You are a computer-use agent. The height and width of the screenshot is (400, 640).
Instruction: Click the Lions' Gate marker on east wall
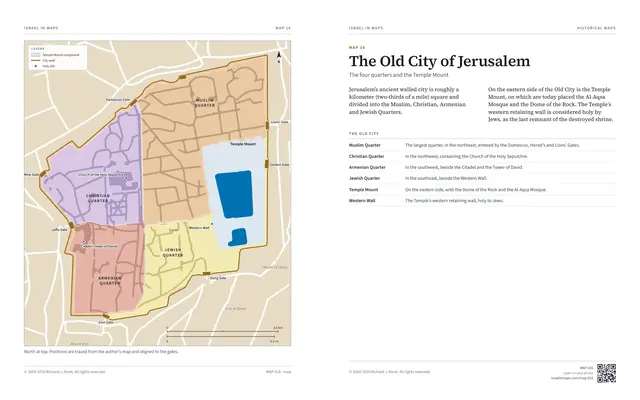coord(267,125)
